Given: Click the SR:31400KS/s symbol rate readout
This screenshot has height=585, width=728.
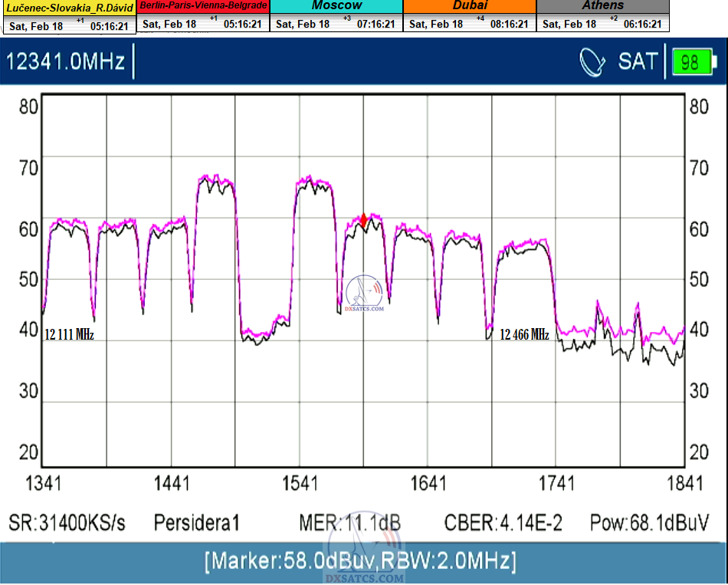Looking at the screenshot, I should pyautogui.click(x=67, y=523).
